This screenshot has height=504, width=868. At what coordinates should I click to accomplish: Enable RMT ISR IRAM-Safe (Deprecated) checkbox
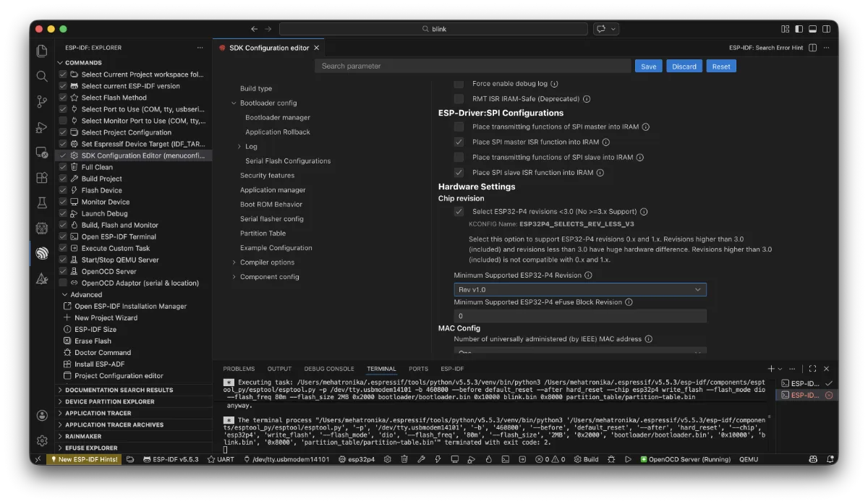pos(459,99)
